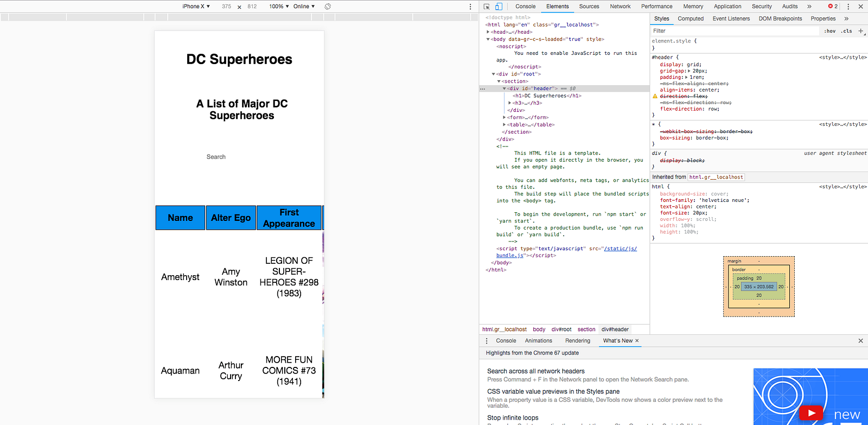This screenshot has width=868, height=425.
Task: Switch to the Console panel tab
Action: [525, 7]
